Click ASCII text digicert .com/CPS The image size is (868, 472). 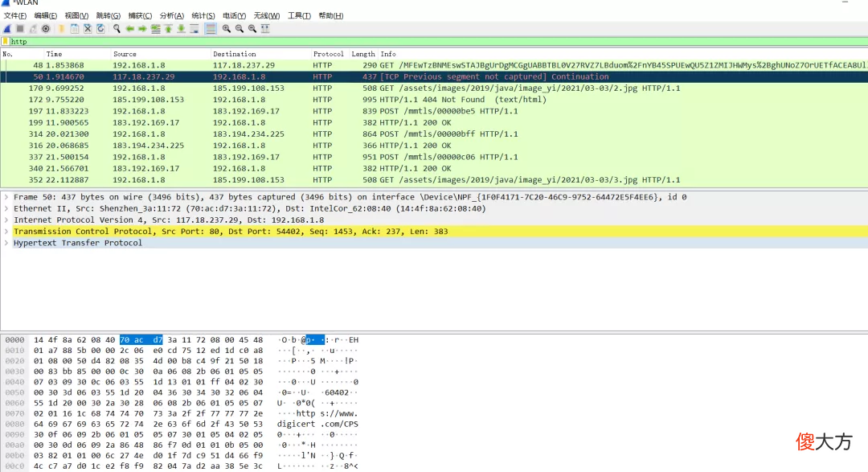tap(317, 424)
